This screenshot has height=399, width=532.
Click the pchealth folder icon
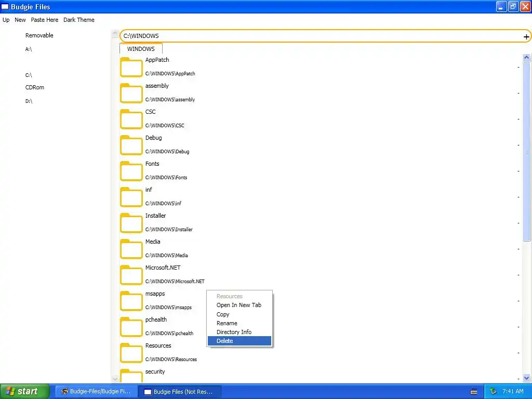[x=131, y=327]
